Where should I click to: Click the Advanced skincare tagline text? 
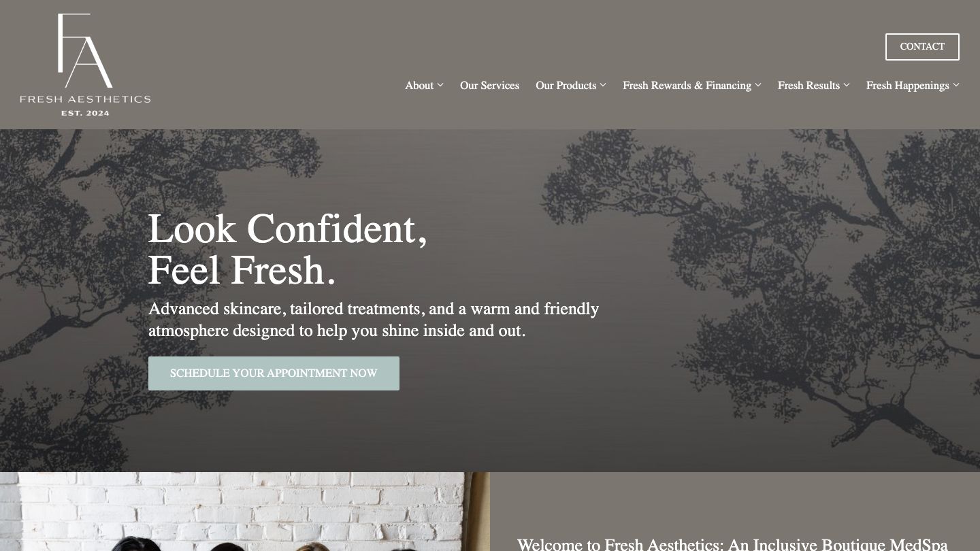374,320
